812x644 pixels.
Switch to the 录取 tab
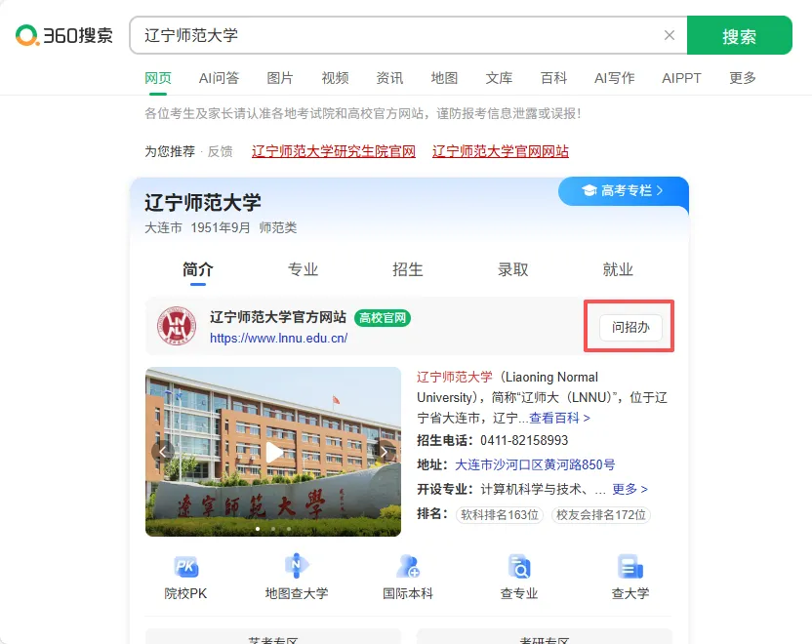click(512, 269)
